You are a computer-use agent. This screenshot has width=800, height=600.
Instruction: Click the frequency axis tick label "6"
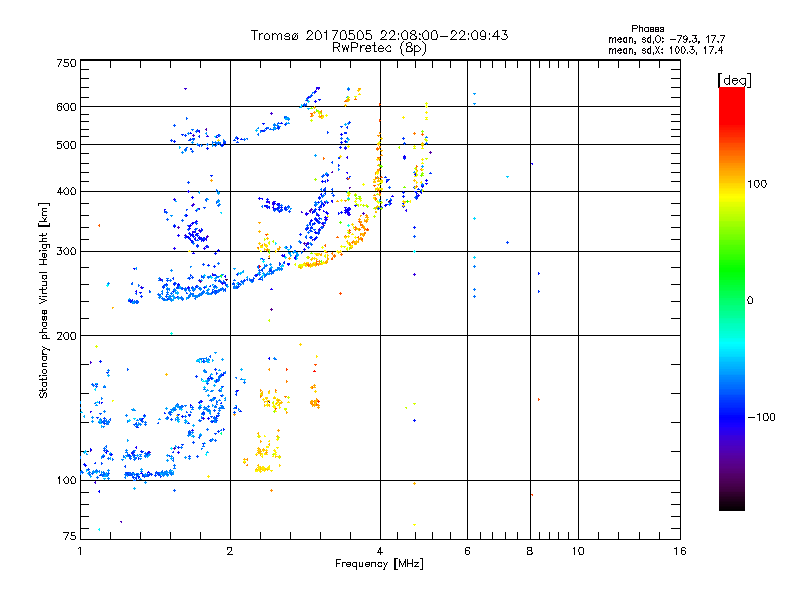(467, 551)
